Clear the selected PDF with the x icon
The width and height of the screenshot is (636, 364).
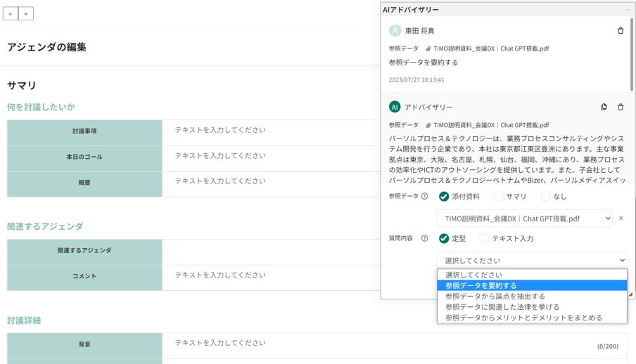pyautogui.click(x=621, y=219)
